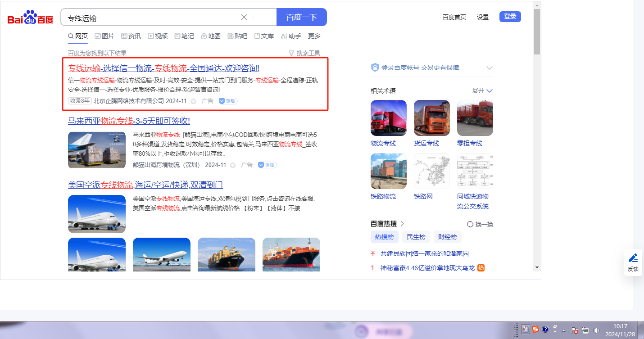This screenshot has width=644, height=339.
Task: Open 零担专线 related term
Action: 470,143
